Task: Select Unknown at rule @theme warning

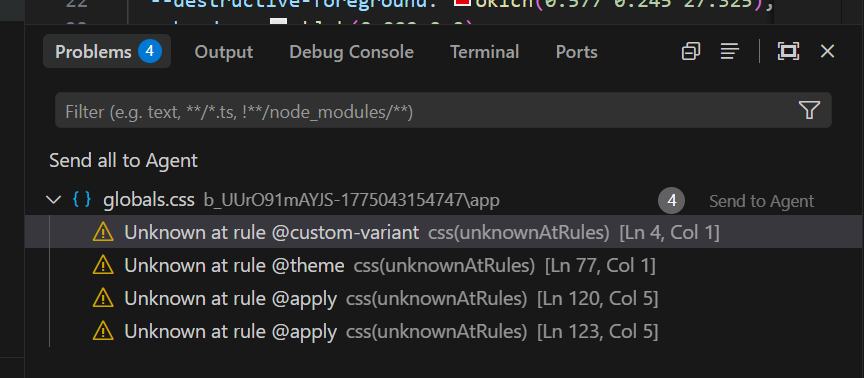Action: (x=444, y=266)
